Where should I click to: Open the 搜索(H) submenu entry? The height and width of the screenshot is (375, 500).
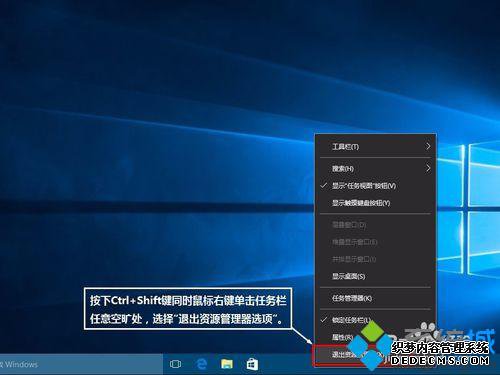[375, 169]
